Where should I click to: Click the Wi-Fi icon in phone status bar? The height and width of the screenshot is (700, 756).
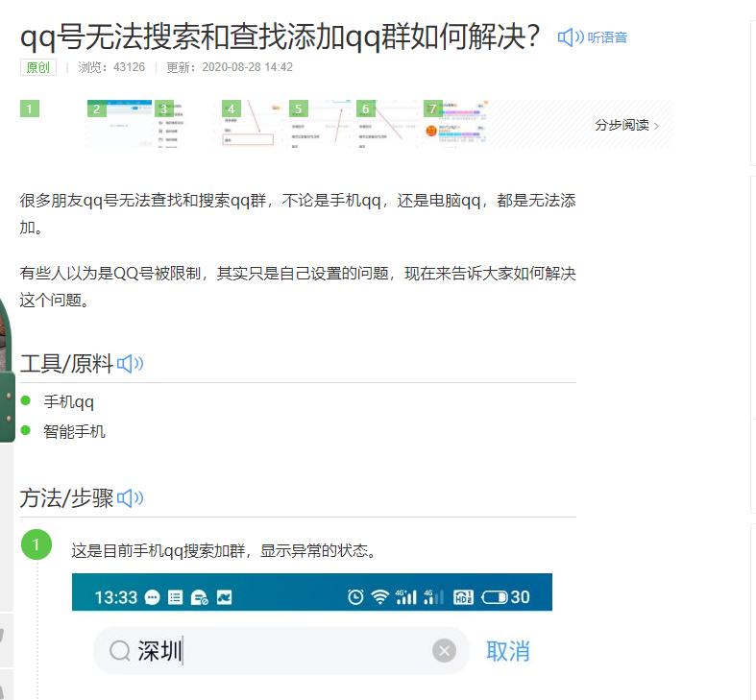380,597
